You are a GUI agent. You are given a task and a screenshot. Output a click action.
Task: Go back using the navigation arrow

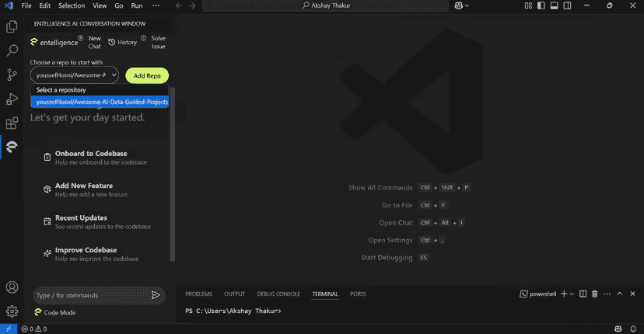179,5
